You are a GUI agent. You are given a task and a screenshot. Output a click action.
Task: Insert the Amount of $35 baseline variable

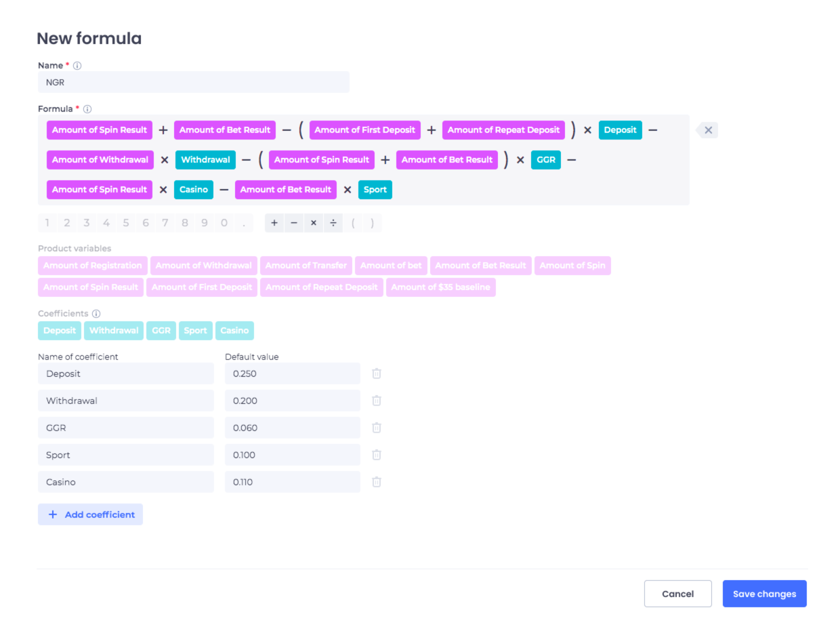coord(440,287)
